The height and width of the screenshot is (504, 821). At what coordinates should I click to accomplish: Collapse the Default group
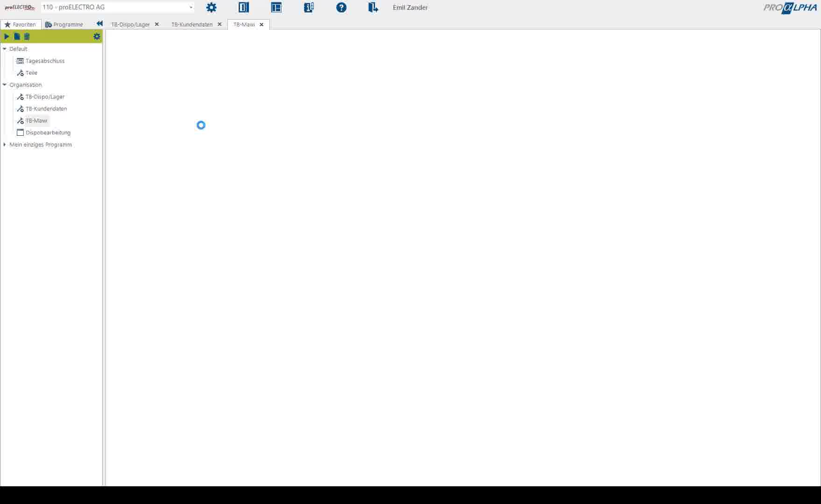pyautogui.click(x=5, y=49)
